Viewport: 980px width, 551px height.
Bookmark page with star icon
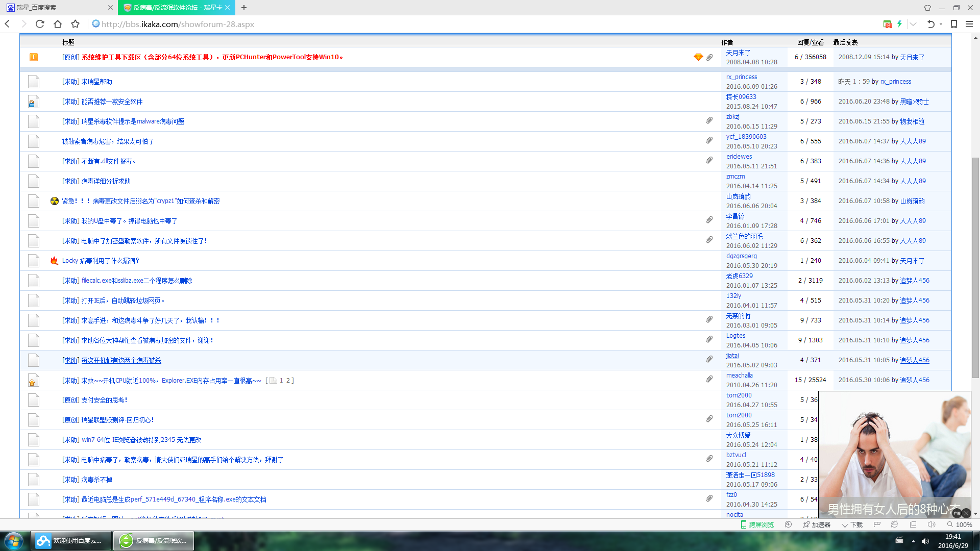click(x=76, y=24)
